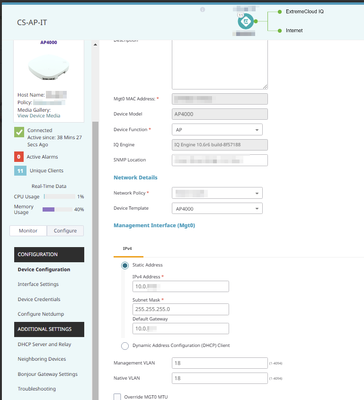Click the Internet green node
Screen dimensions: 364x400
point(280,31)
